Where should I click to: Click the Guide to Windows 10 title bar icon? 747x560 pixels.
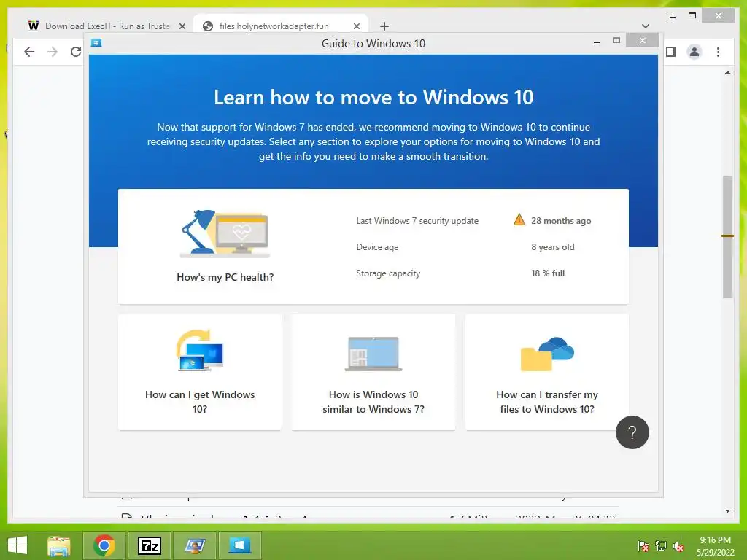pos(96,43)
